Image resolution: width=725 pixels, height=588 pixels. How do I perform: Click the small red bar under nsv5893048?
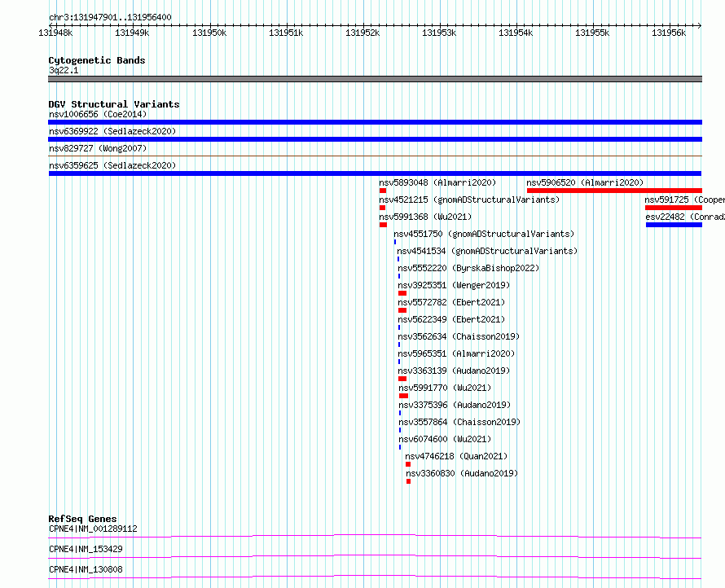point(383,191)
